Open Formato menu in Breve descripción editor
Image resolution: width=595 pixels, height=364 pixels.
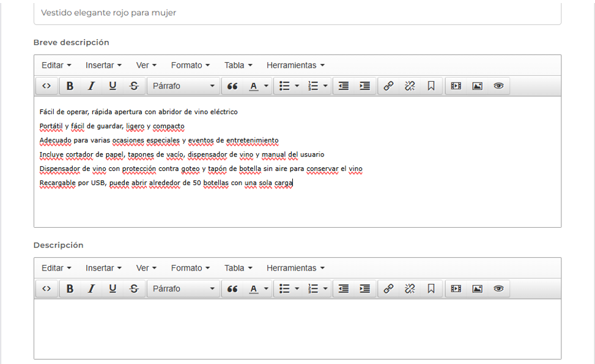tap(190, 65)
